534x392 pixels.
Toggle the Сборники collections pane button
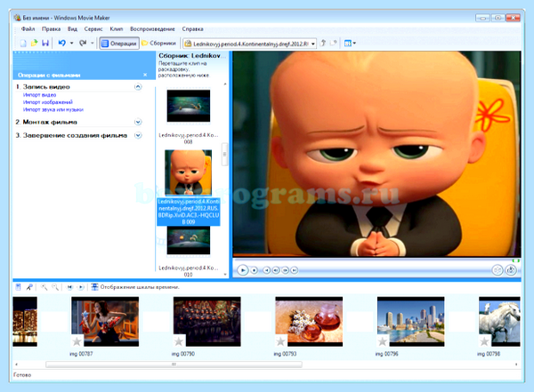point(158,44)
